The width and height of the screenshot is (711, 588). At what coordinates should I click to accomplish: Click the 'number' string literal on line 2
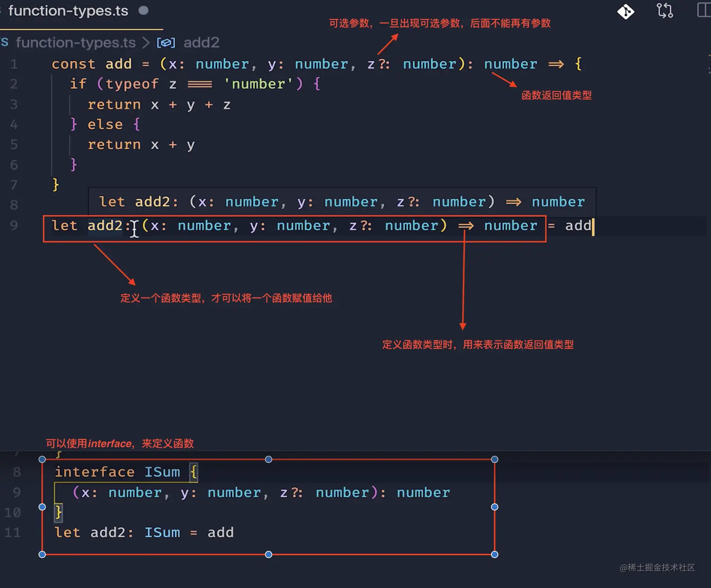(258, 84)
